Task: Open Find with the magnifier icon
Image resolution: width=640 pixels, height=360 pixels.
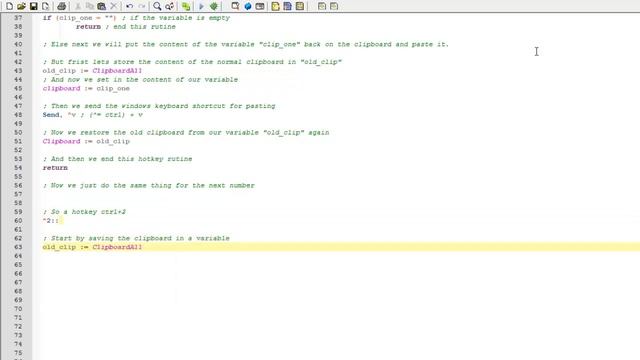Action: (157, 6)
